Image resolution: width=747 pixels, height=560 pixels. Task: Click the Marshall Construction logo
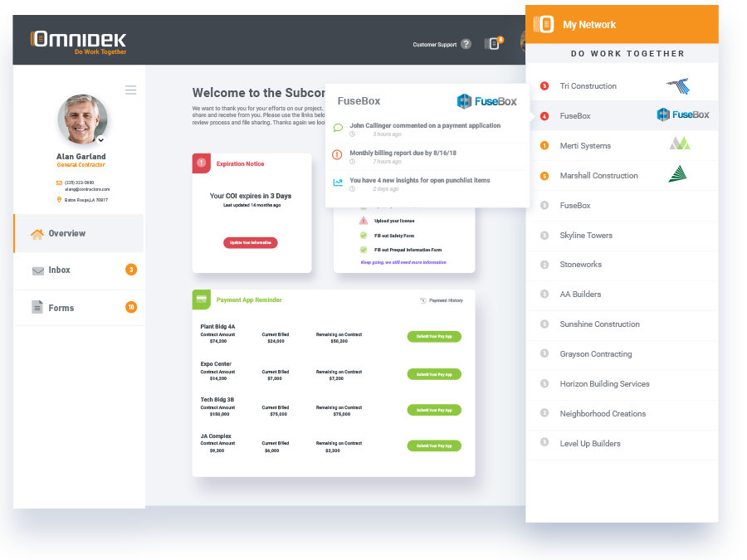pos(677,174)
